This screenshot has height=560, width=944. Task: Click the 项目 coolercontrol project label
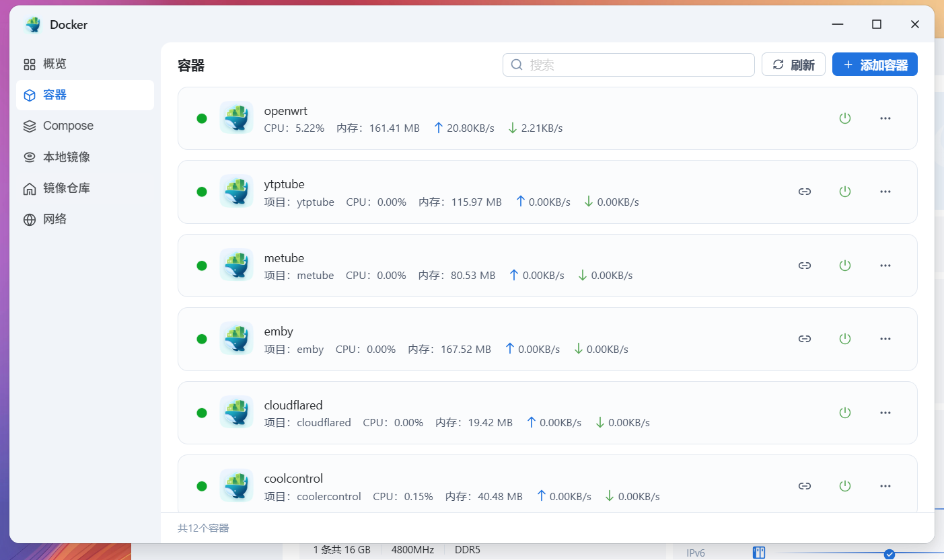(x=313, y=497)
